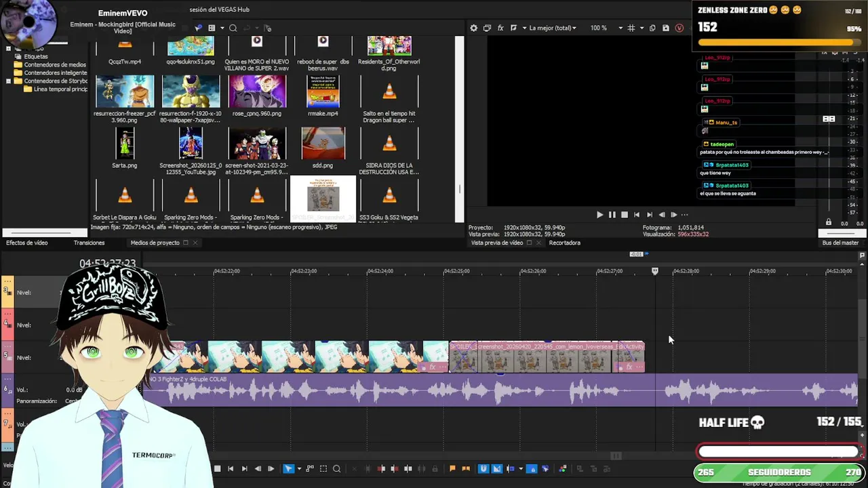Select resurreccion-freezer_pcf thumbnail
The height and width of the screenshot is (488, 868).
[125, 91]
